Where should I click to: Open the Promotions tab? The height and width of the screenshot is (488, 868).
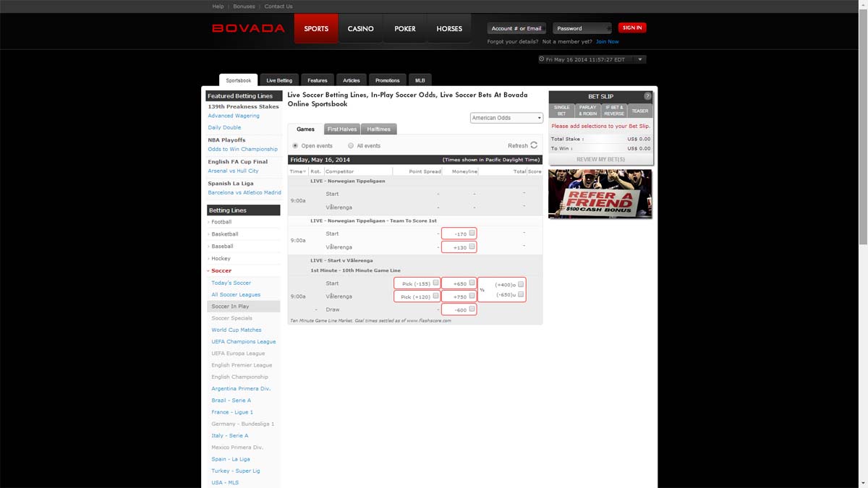tap(388, 80)
